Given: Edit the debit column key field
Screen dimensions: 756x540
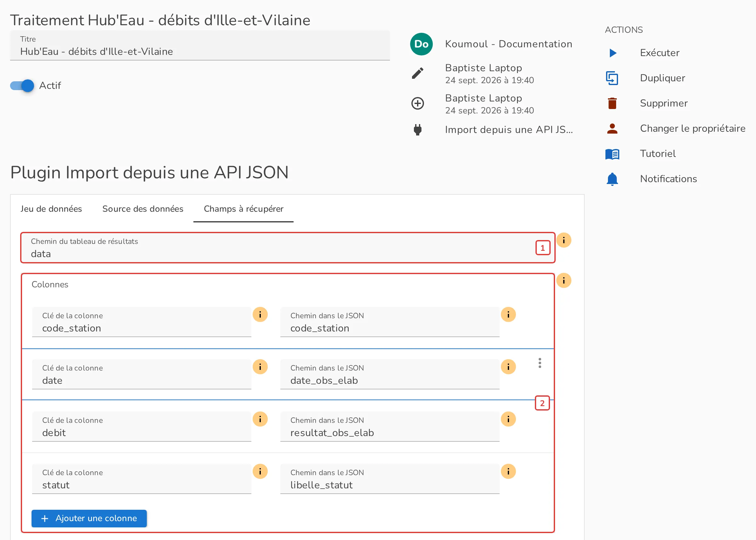Looking at the screenshot, I should [142, 427].
